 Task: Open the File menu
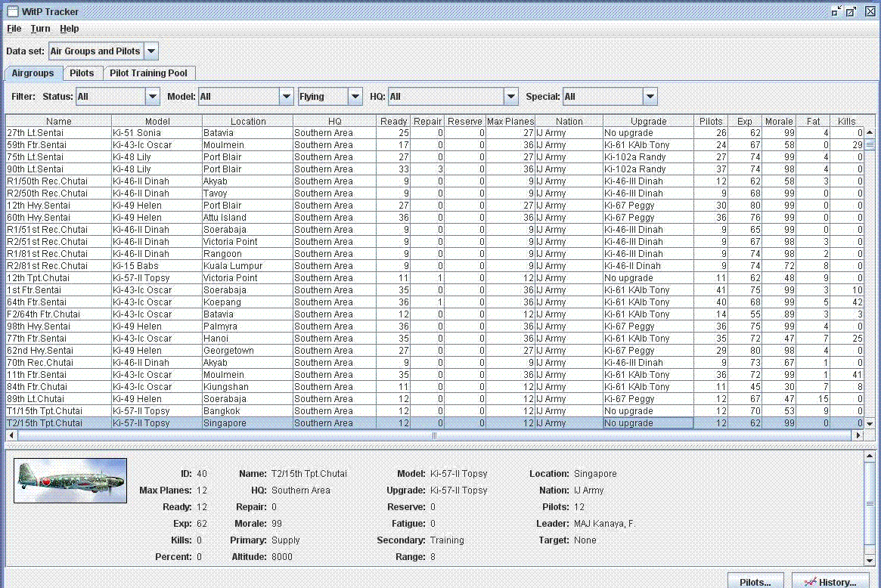tap(14, 29)
